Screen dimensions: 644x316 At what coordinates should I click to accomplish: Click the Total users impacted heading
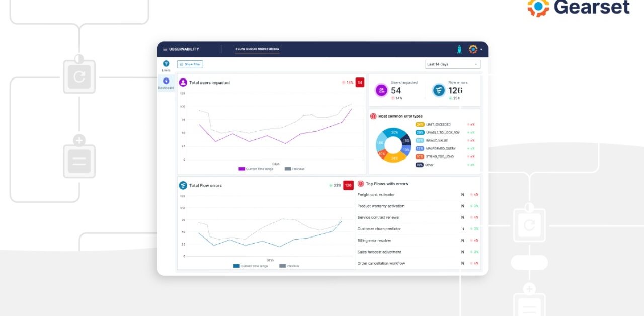tap(209, 83)
